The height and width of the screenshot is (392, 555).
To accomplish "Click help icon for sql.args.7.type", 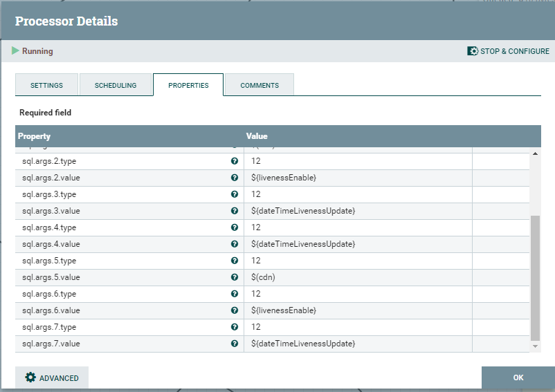I will pyautogui.click(x=235, y=327).
